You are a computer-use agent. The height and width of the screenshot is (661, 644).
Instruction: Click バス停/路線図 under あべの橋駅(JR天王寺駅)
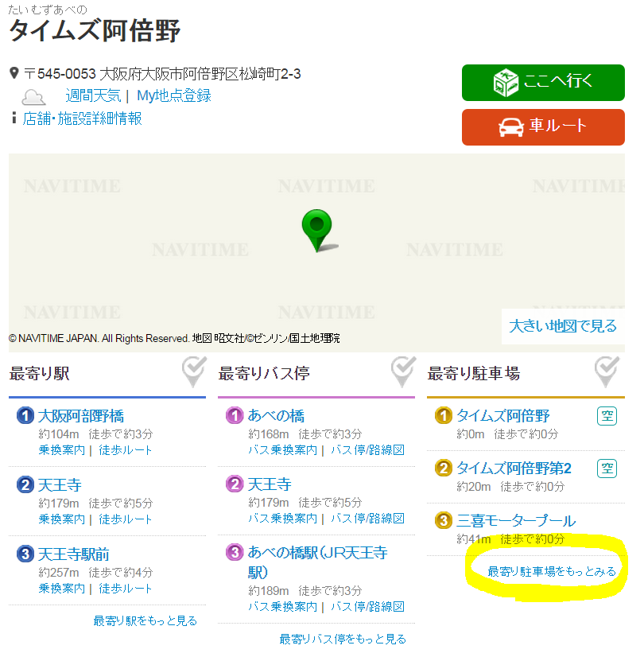[x=367, y=606]
